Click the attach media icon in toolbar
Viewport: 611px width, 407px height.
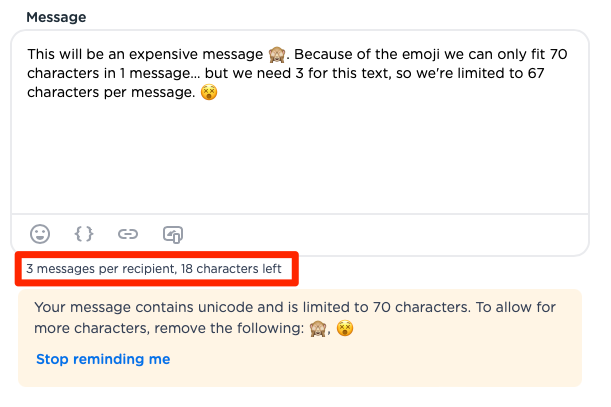pyautogui.click(x=172, y=234)
